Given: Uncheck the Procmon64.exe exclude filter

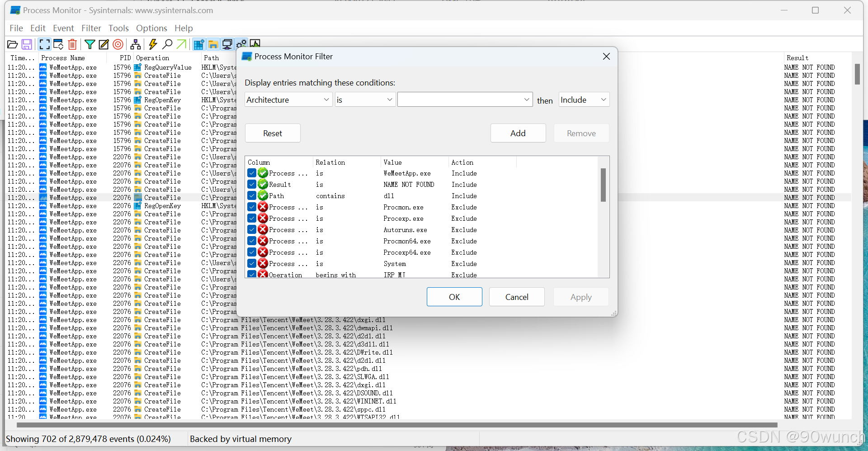Looking at the screenshot, I should 252,241.
